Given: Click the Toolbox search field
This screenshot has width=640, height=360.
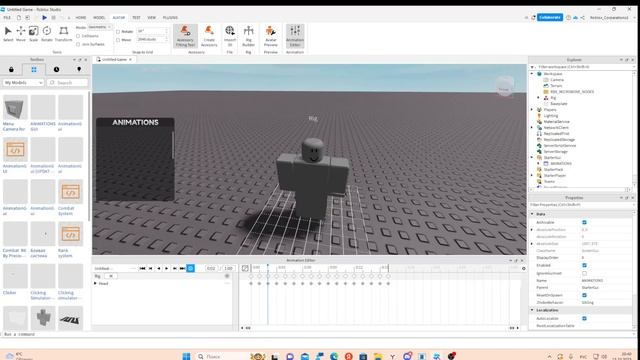Looking at the screenshot, I should click(x=67, y=82).
